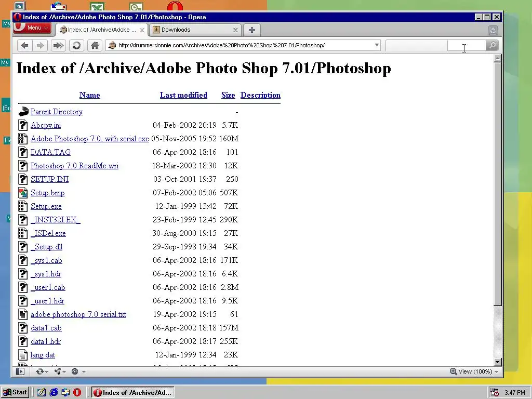Expand the Opera Unite dropdown arrow
The height and width of the screenshot is (399, 532).
(64, 372)
